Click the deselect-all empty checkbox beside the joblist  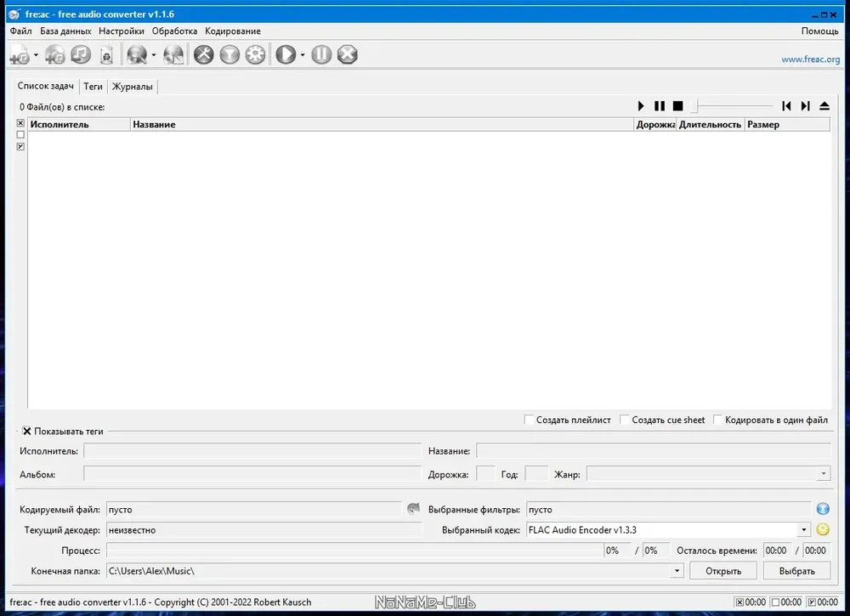click(x=20, y=134)
